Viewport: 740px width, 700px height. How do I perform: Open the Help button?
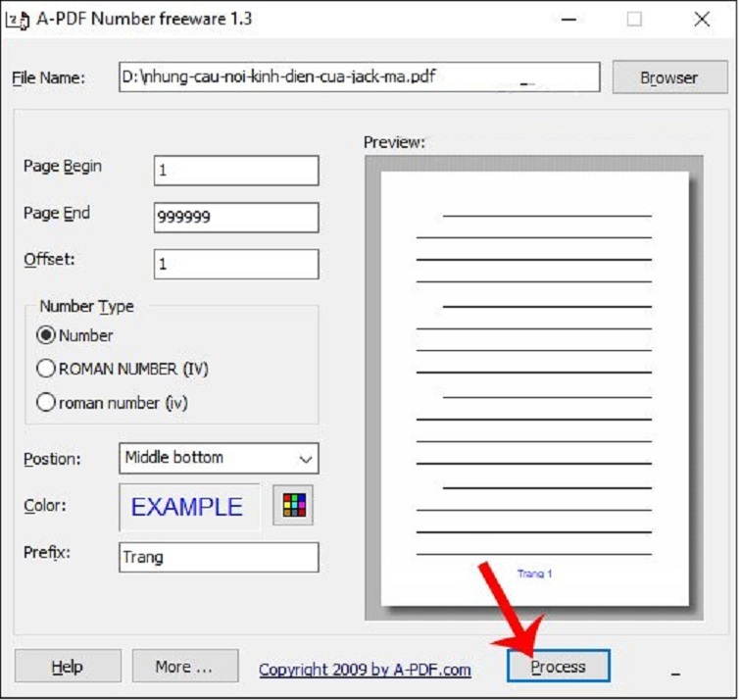point(68,667)
